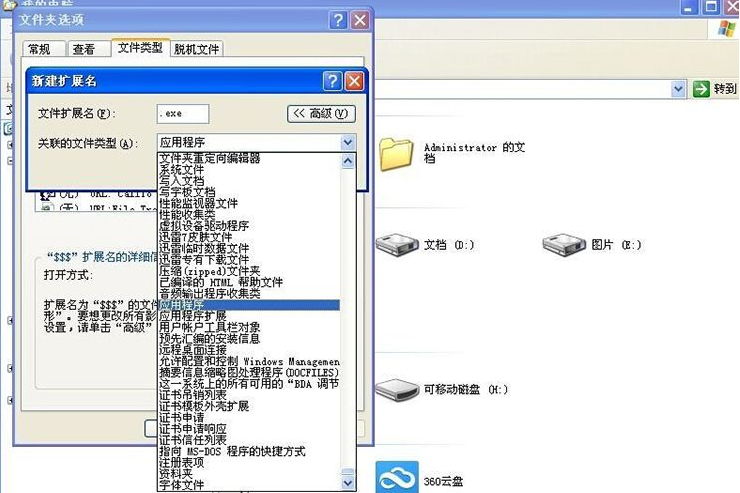Click the << 高级 button
The height and width of the screenshot is (493, 740).
click(x=321, y=114)
